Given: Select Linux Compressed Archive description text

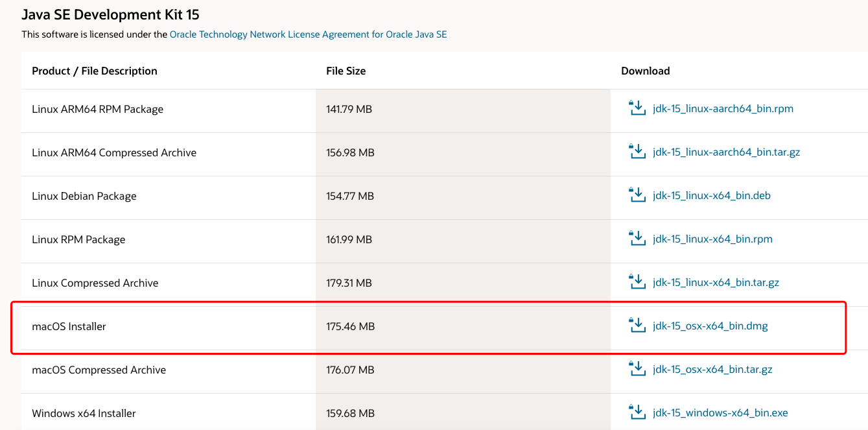Looking at the screenshot, I should (95, 283).
